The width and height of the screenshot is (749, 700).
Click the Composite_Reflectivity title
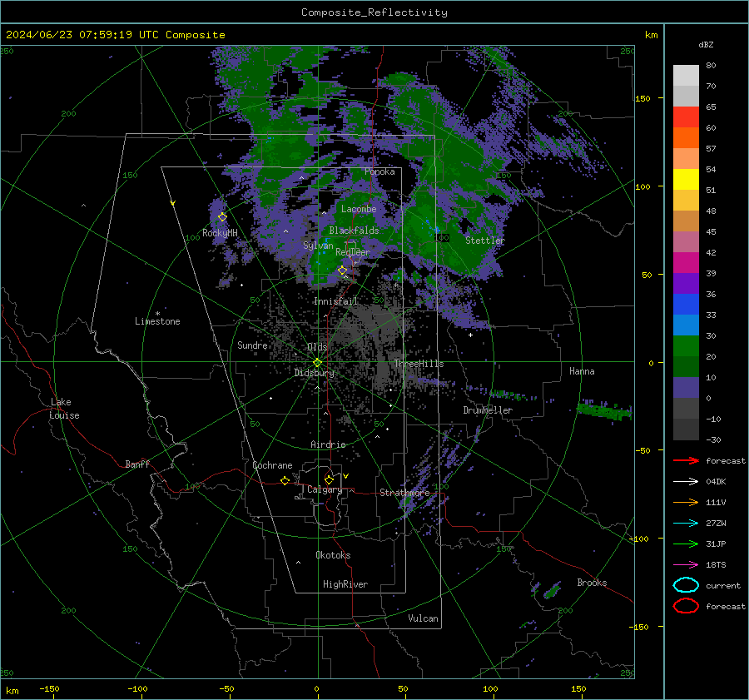pyautogui.click(x=374, y=12)
